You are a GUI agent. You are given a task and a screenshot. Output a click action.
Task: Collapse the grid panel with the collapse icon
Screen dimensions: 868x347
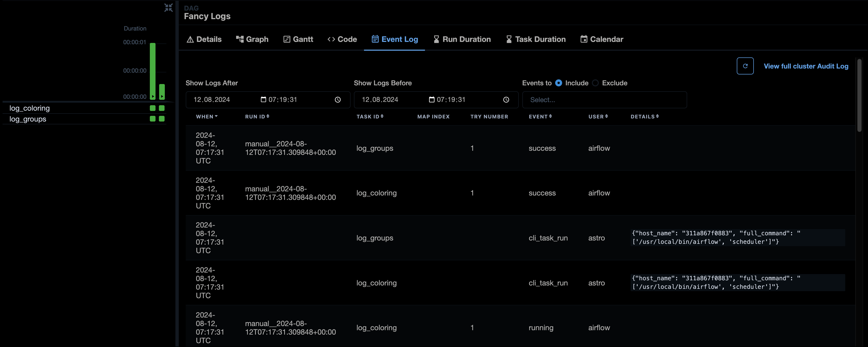[x=168, y=7]
